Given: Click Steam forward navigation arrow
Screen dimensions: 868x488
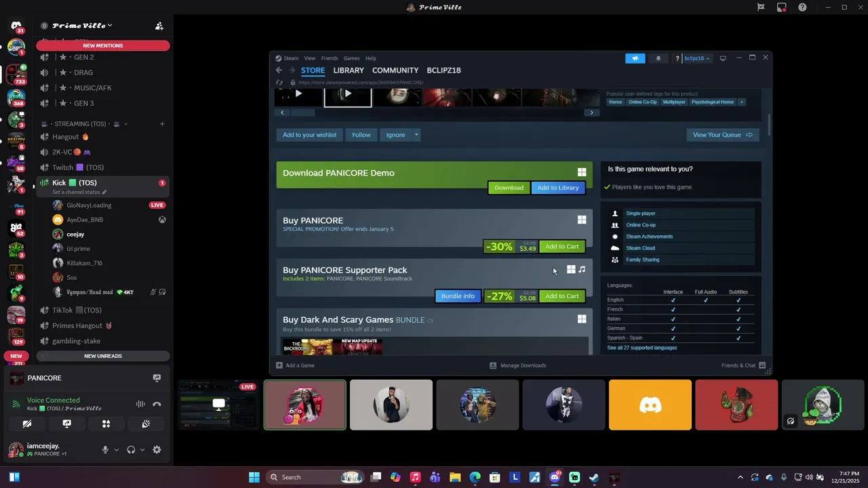Looking at the screenshot, I should coord(292,70).
